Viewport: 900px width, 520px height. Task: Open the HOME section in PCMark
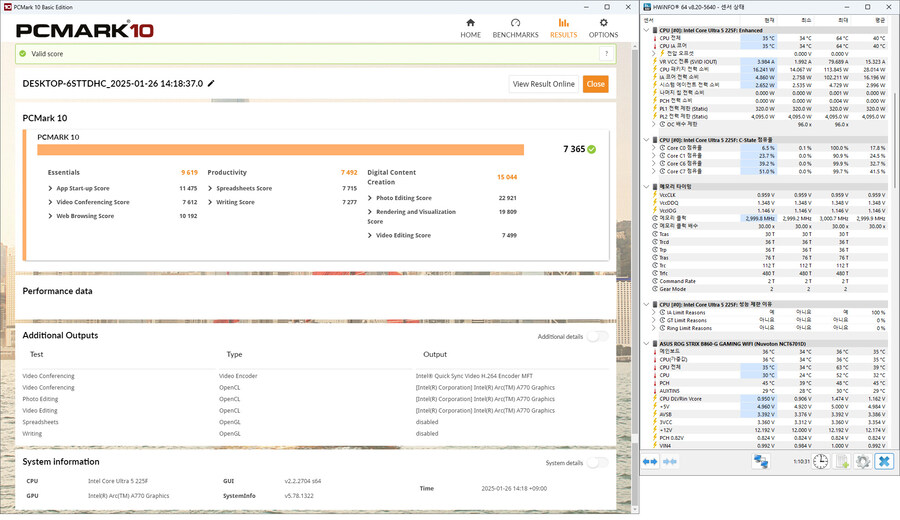[470, 27]
